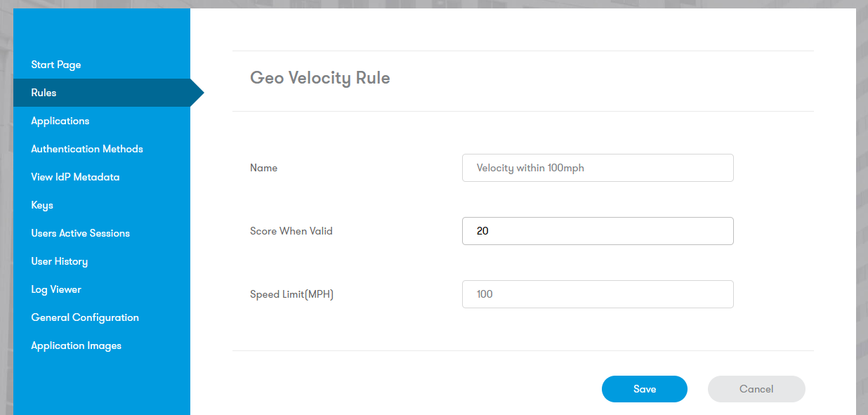Click the Score When Valid label
This screenshot has height=415, width=868.
291,230
